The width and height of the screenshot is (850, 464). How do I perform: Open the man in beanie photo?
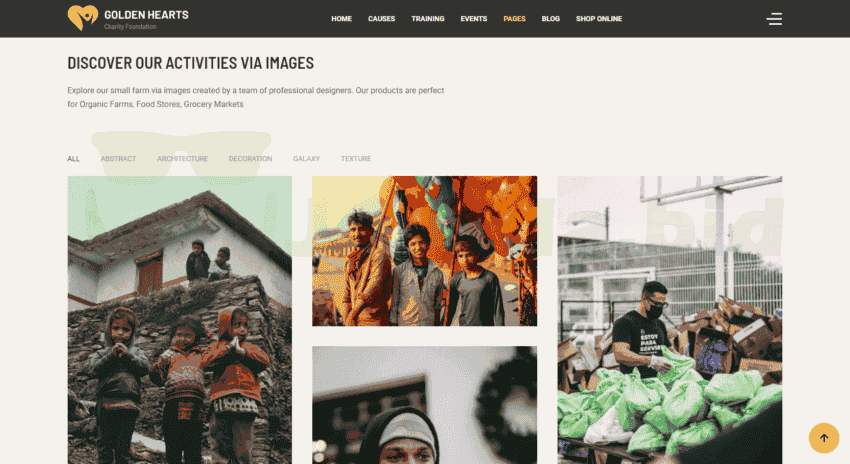(x=424, y=405)
